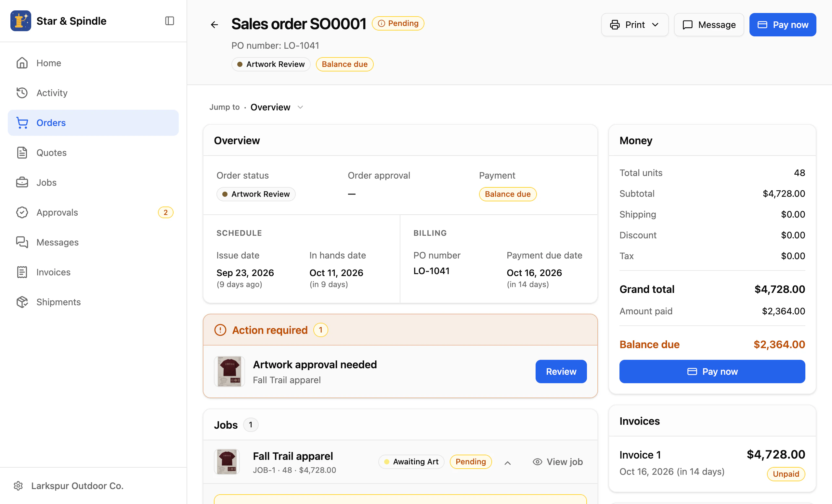Click the header Pay now button

[x=783, y=25]
